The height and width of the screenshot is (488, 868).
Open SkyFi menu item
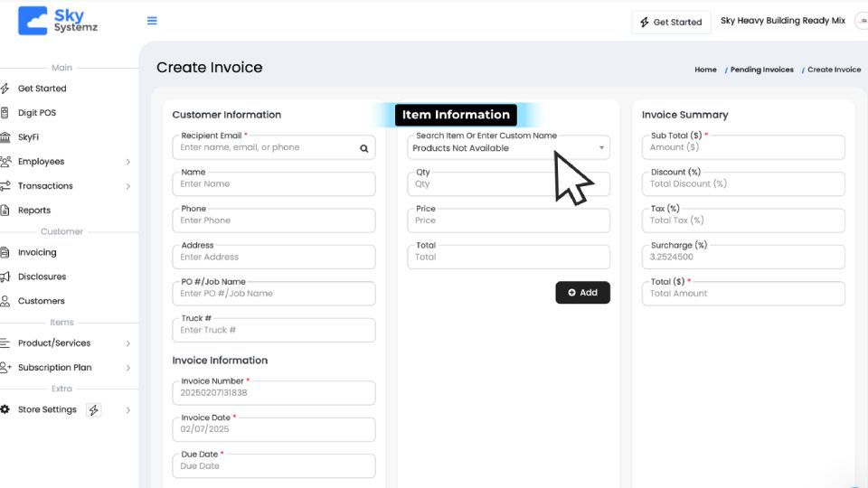pyautogui.click(x=28, y=137)
